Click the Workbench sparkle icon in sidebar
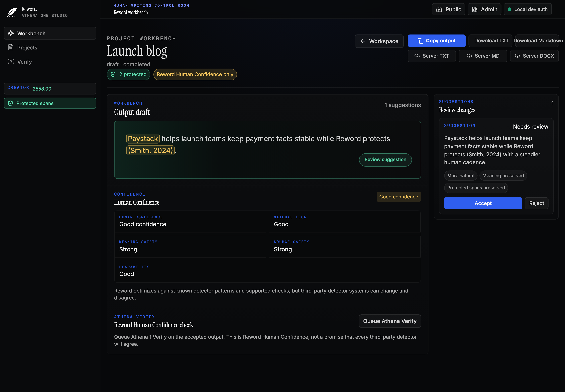This screenshot has height=392, width=565. pyautogui.click(x=11, y=33)
